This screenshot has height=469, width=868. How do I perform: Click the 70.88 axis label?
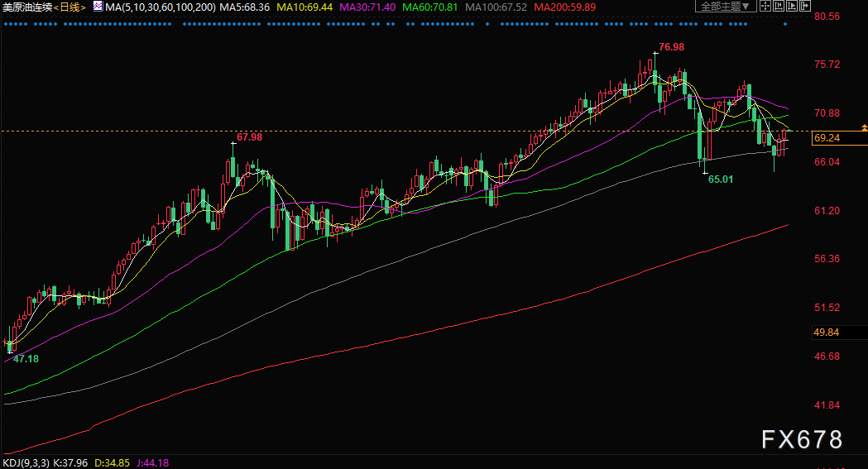(827, 113)
